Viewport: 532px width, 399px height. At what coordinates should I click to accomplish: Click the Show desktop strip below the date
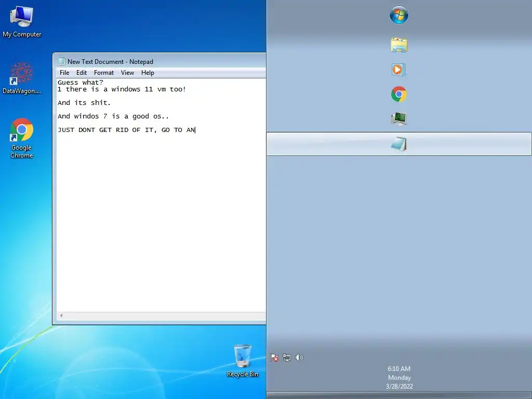coord(399,395)
